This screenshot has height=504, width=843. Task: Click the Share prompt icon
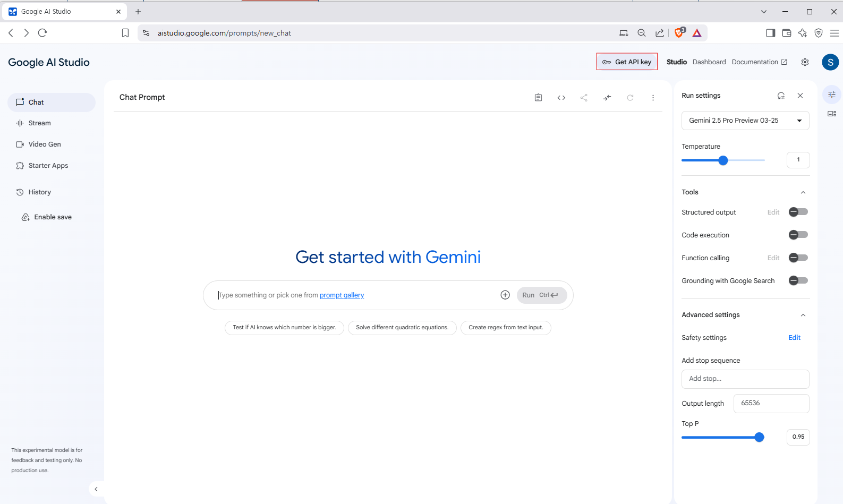584,98
